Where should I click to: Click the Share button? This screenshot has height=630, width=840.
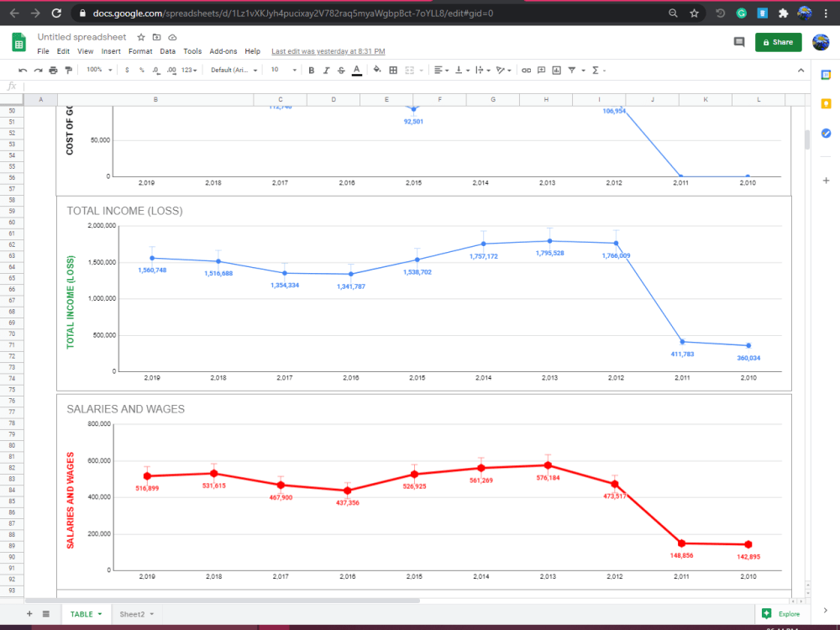[x=778, y=41]
